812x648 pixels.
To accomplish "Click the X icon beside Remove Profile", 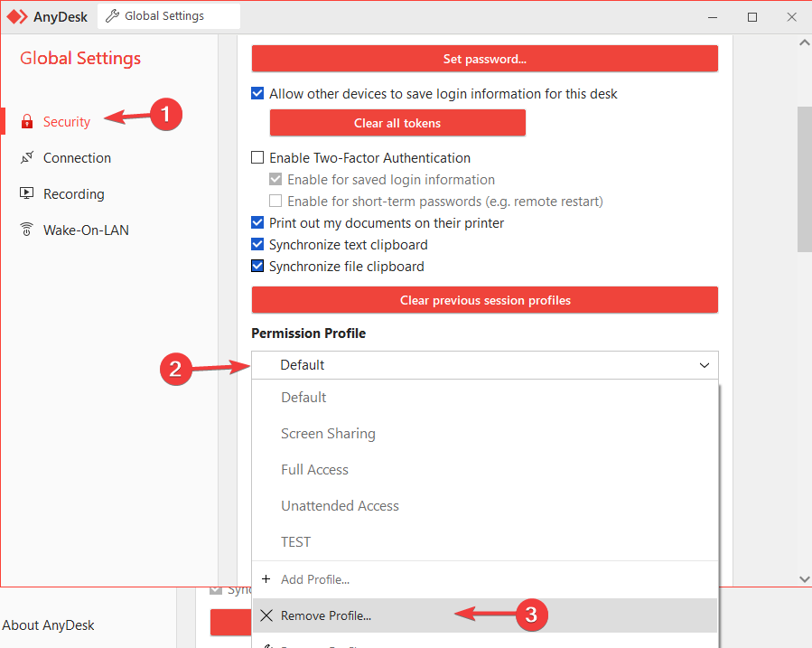I will click(x=266, y=615).
